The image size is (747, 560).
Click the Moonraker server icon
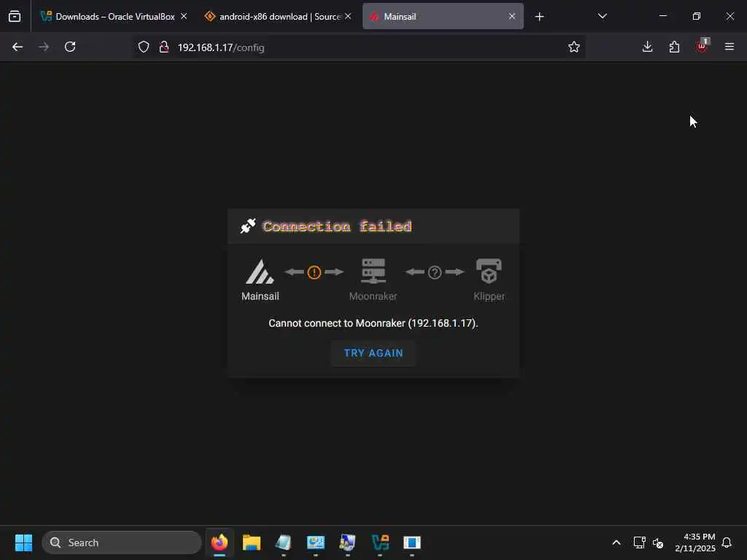373,271
